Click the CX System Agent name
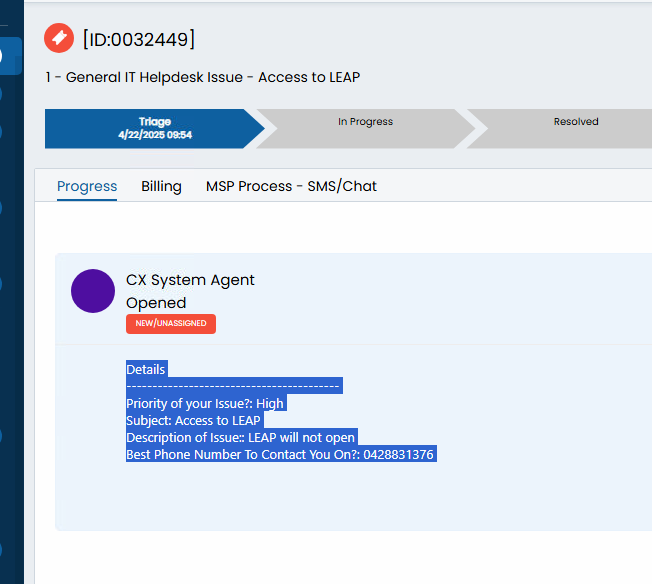The image size is (652, 584). coord(190,280)
